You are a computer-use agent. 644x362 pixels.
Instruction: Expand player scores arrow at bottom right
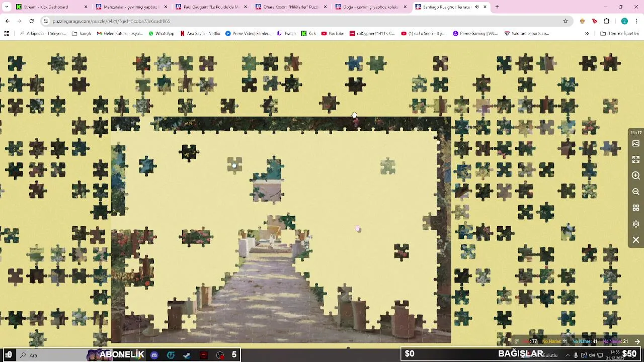(x=637, y=341)
